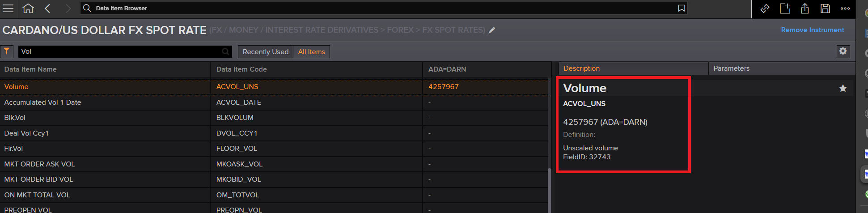Open the Parameters tab

(782, 68)
